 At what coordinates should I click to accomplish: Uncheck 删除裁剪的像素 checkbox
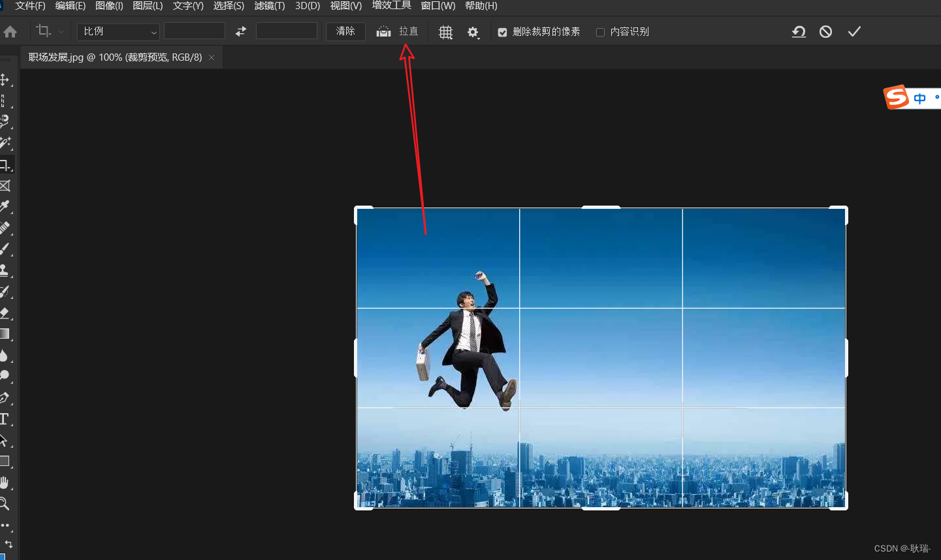click(x=502, y=32)
